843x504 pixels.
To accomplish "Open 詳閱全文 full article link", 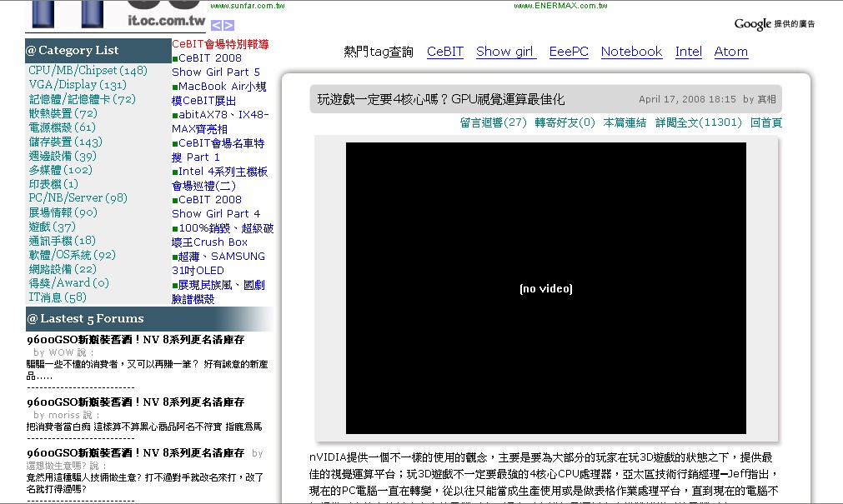I will [698, 122].
